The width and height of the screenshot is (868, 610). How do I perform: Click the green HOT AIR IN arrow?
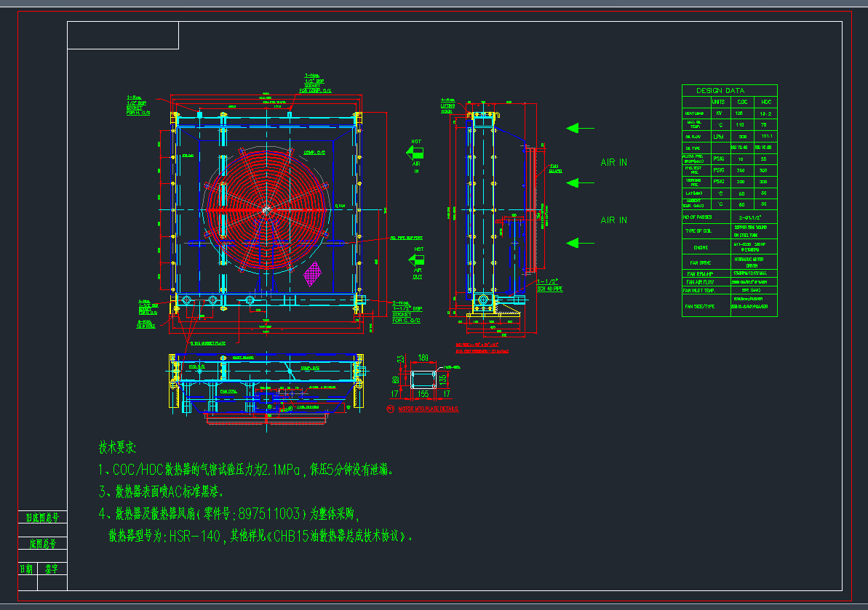417,153
